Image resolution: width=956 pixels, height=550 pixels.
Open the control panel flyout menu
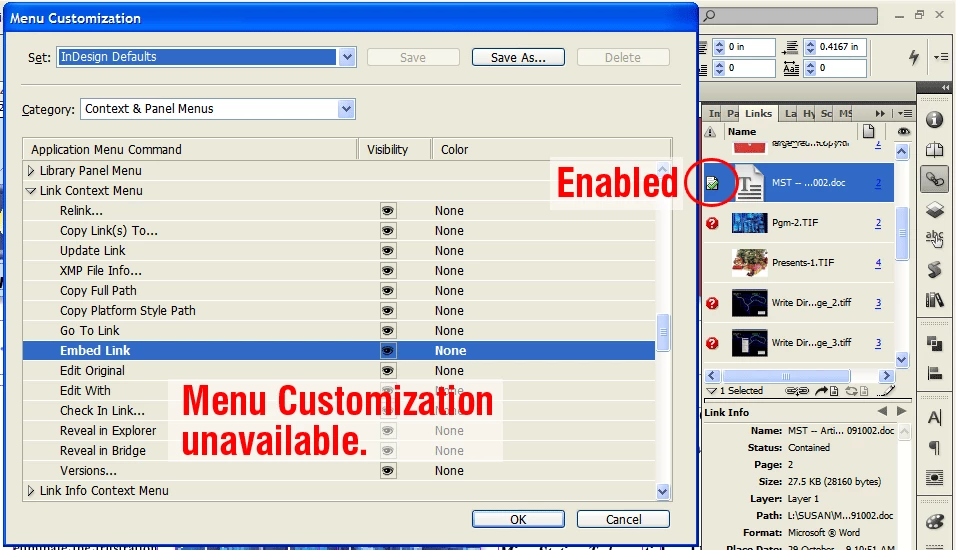point(941,57)
